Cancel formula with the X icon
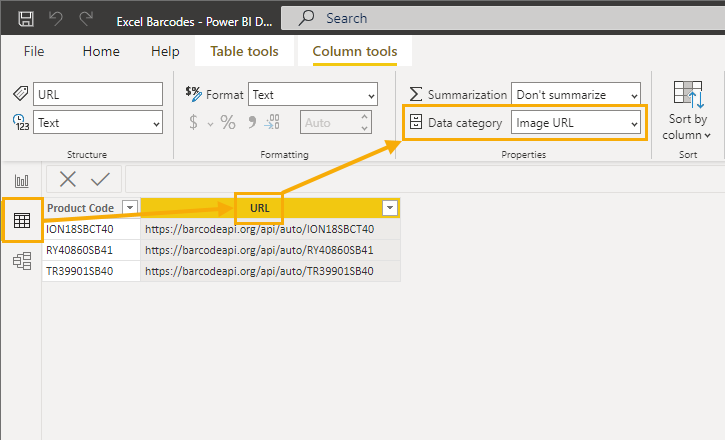This screenshot has width=725, height=440. (68, 179)
